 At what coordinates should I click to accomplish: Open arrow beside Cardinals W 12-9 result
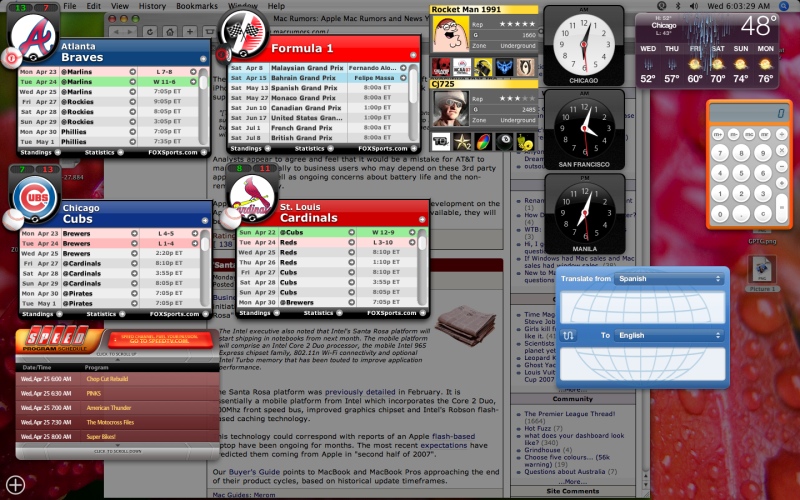click(412, 232)
